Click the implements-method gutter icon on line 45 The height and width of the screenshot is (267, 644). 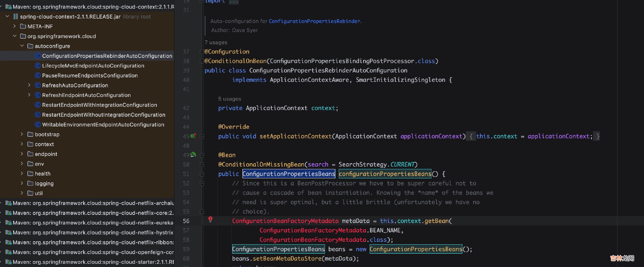193,136
